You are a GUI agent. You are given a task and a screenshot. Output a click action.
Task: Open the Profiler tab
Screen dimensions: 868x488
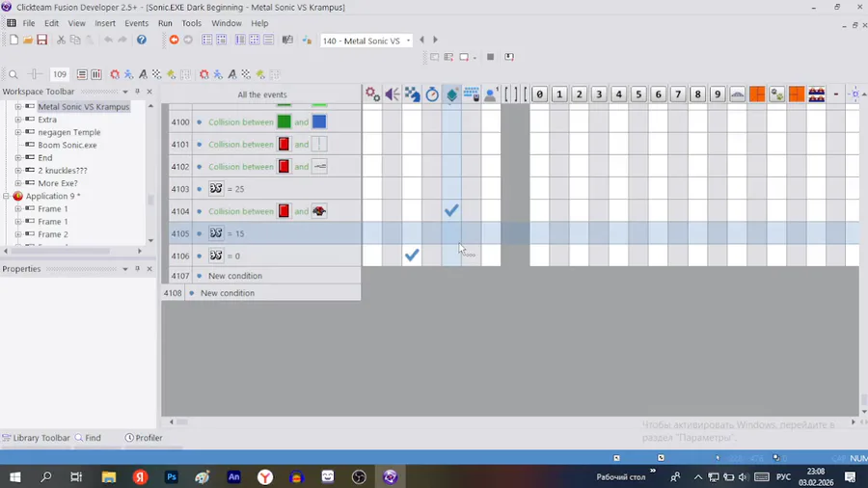click(144, 438)
